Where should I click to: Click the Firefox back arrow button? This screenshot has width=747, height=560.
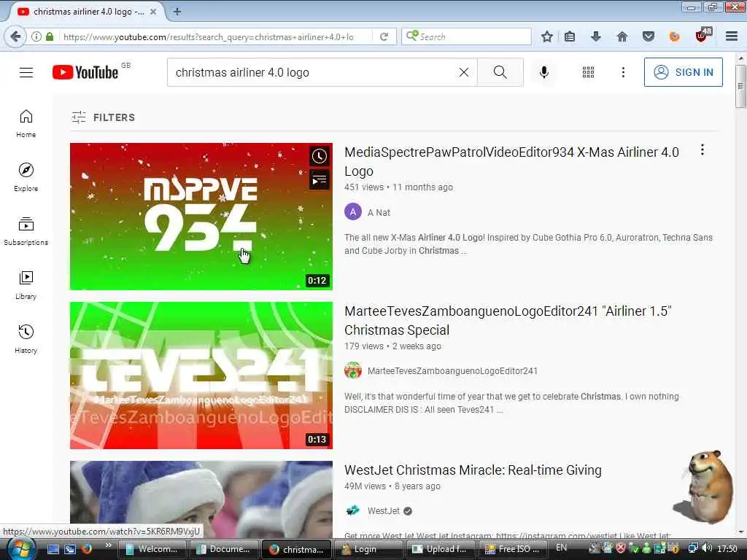point(15,36)
